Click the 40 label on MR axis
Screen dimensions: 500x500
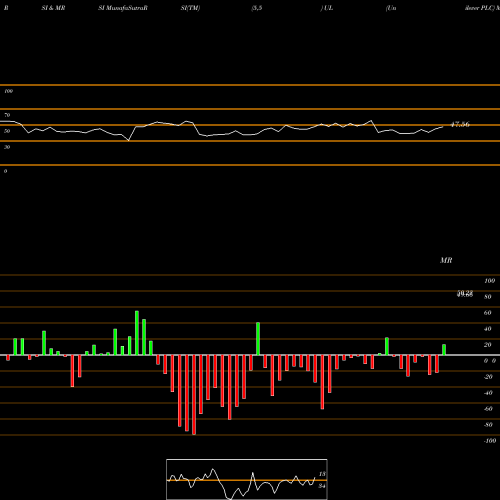point(488,329)
